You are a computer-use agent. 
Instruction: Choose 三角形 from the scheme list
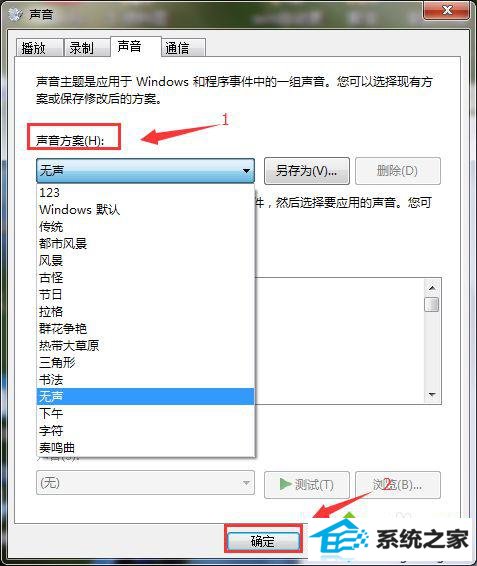coord(146,362)
